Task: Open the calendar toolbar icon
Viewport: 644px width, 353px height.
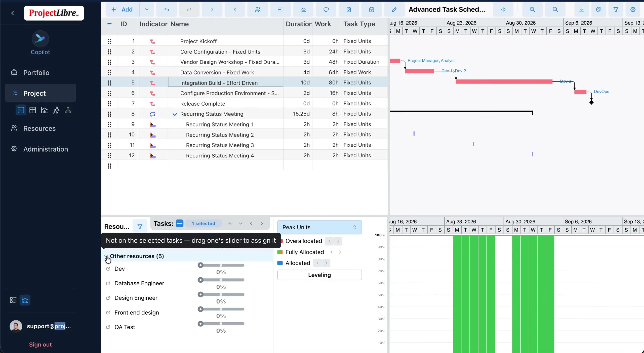Action: pos(372,10)
